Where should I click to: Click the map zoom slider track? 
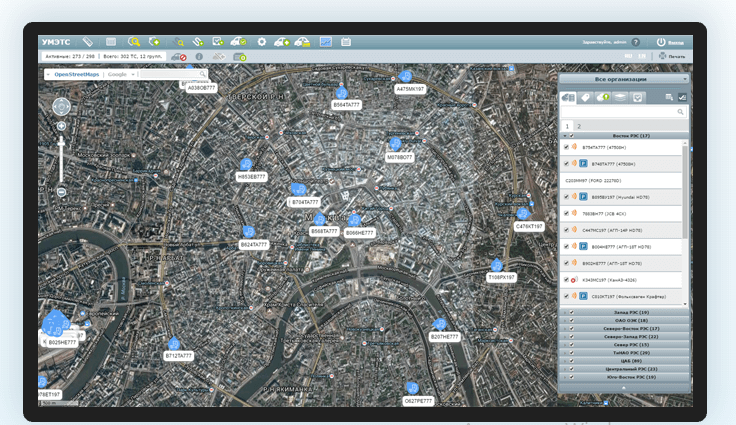tap(61, 160)
